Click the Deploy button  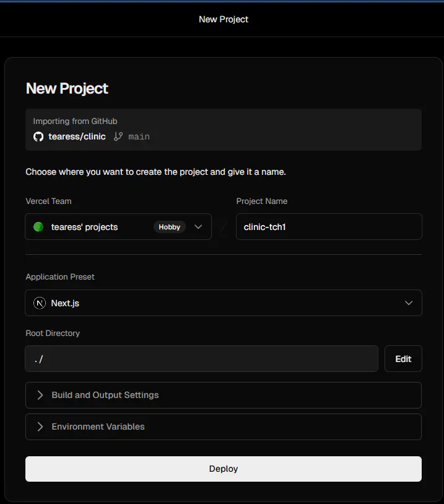click(224, 469)
